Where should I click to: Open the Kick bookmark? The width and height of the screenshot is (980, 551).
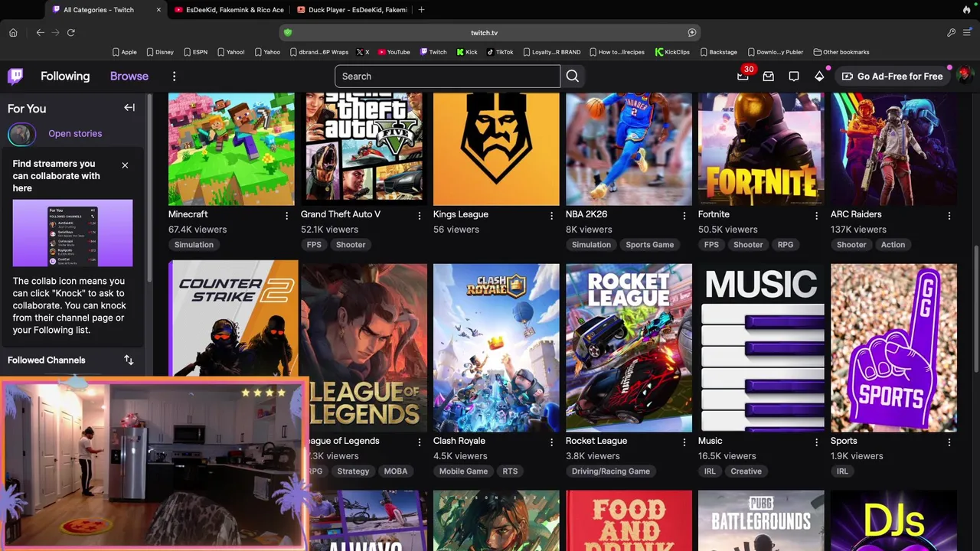click(x=467, y=52)
